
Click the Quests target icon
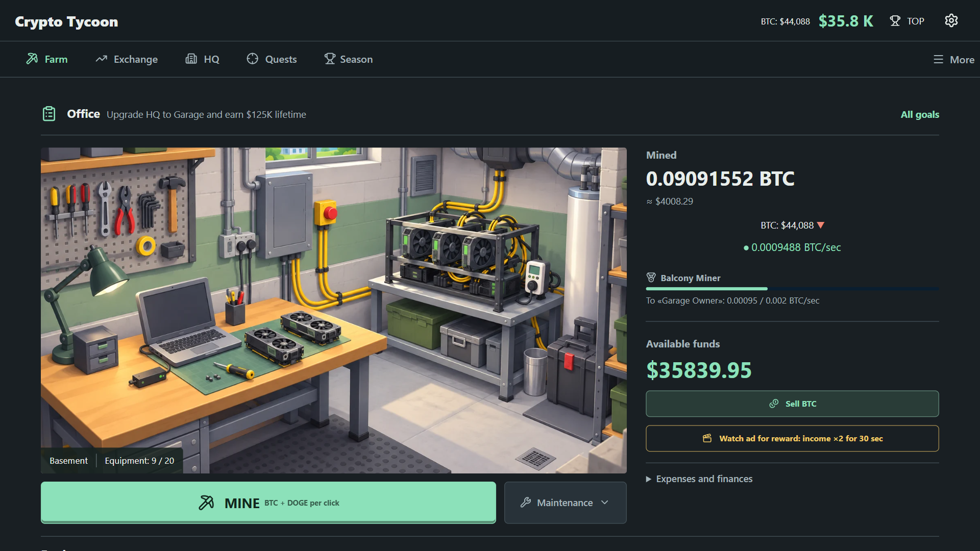[252, 59]
